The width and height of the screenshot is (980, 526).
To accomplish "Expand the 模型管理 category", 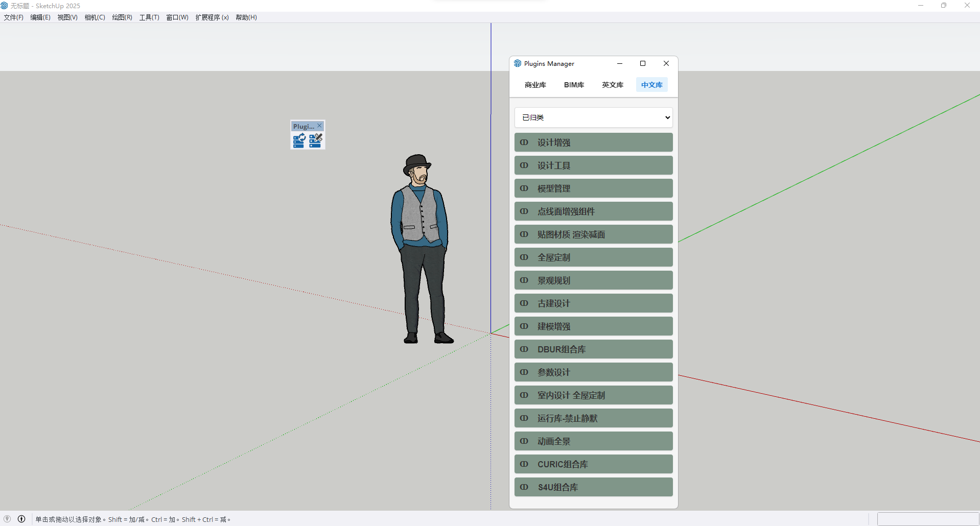I will [x=593, y=188].
